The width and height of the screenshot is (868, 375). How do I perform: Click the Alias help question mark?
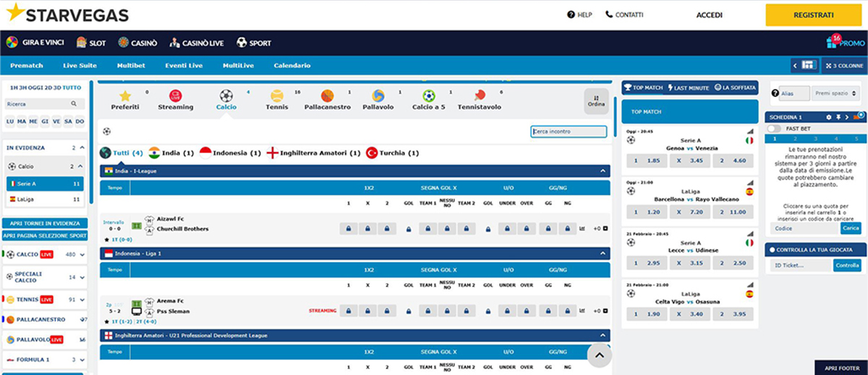pos(775,93)
